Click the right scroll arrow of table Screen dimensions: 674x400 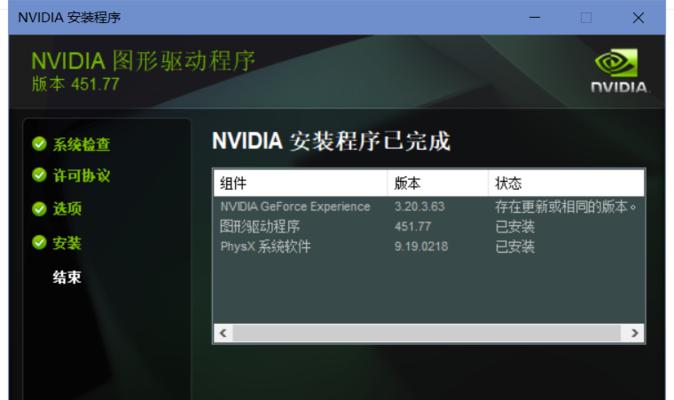(635, 333)
